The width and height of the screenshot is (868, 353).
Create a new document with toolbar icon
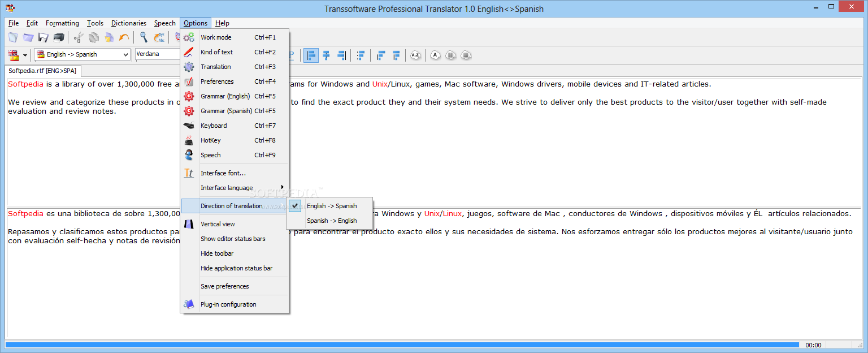(13, 37)
